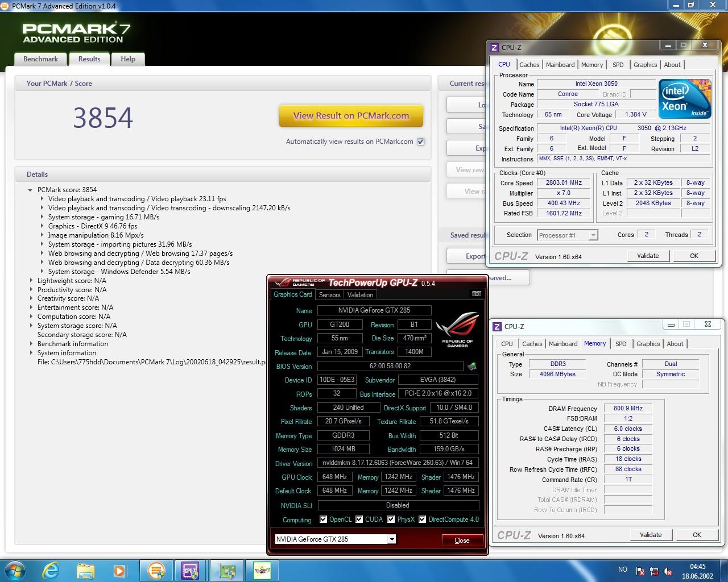This screenshot has width=728, height=582.
Task: Click Action Center flag tray icon
Action: [x=641, y=571]
